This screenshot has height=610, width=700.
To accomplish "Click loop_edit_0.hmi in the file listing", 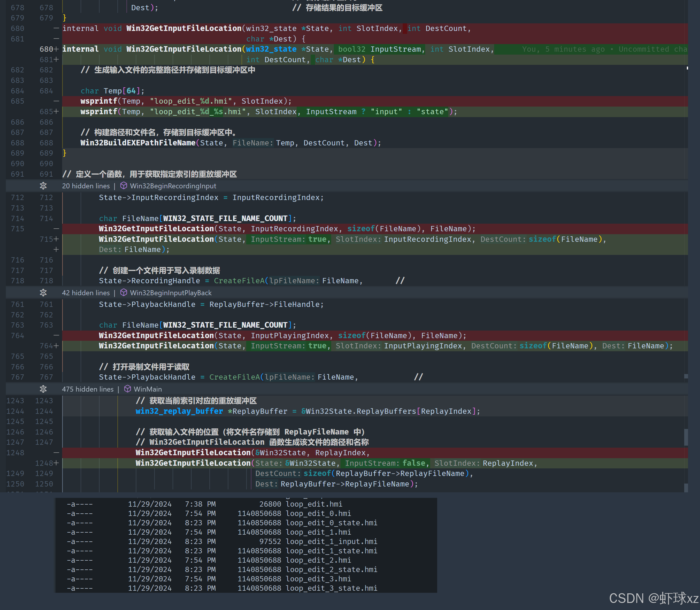I will coord(318,514).
